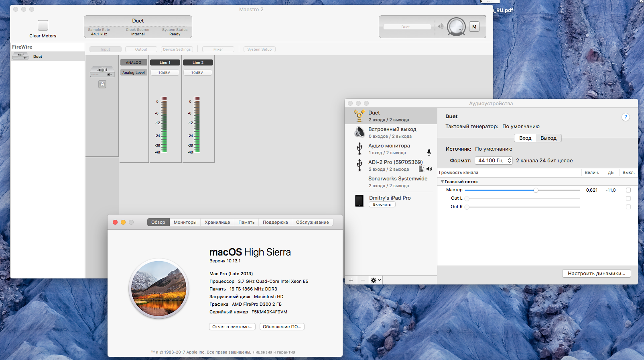Click the iPad icon of Dmitry's iPad Pro

[x=360, y=200]
